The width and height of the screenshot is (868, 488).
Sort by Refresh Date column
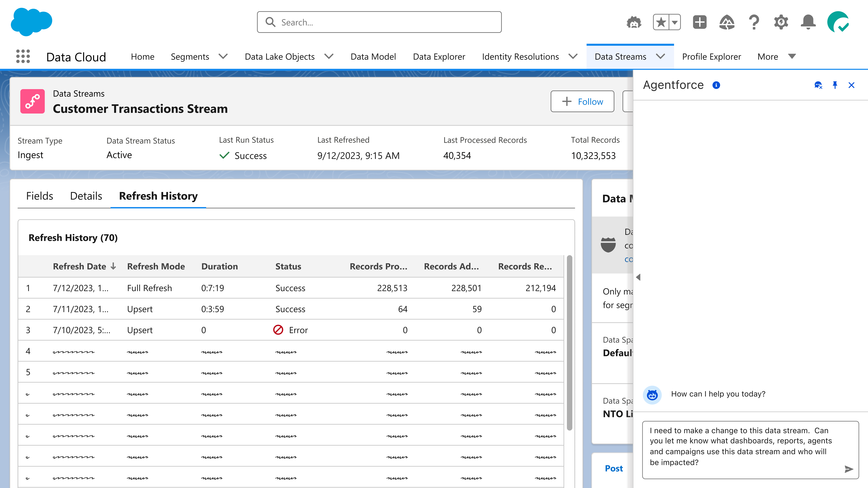tap(80, 266)
